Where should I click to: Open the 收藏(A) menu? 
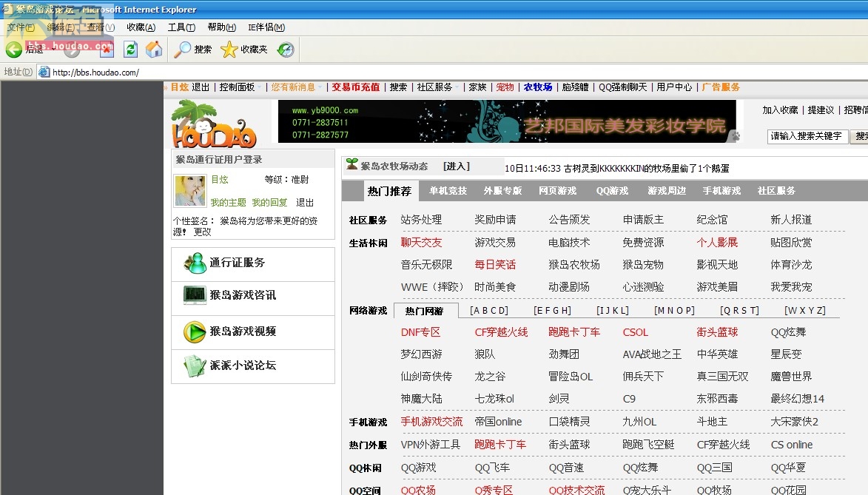[x=141, y=27]
